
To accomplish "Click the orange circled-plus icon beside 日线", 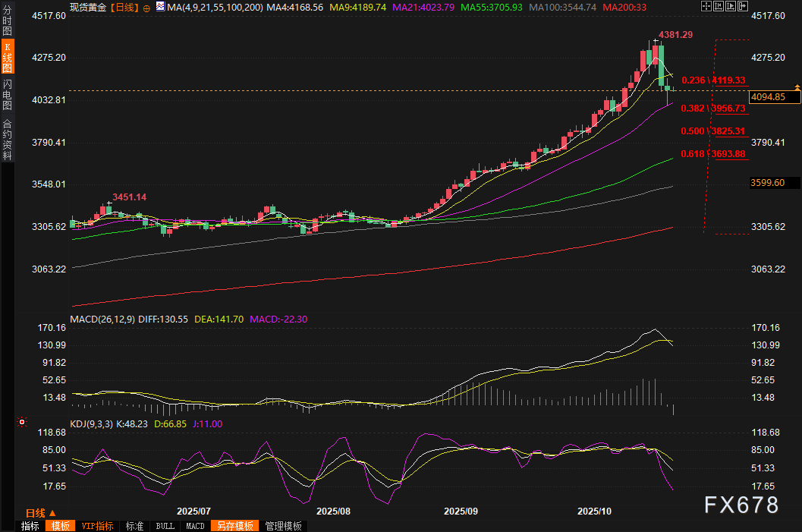I will (146, 7).
